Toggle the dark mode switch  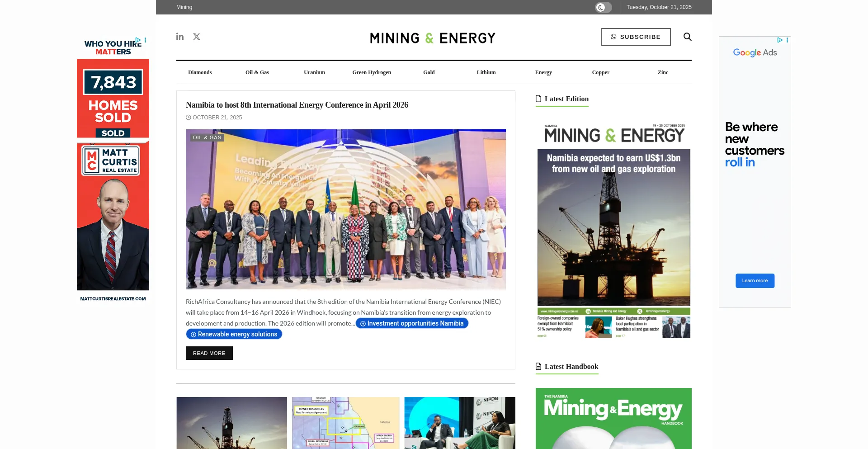[x=603, y=7]
